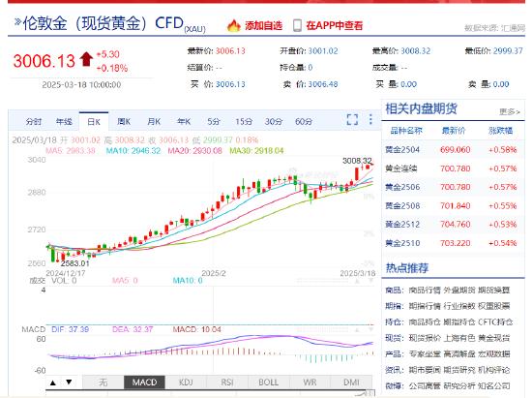The image size is (532, 398).
Task: Click the flame icon beside 添加自选
Action: pos(233,25)
